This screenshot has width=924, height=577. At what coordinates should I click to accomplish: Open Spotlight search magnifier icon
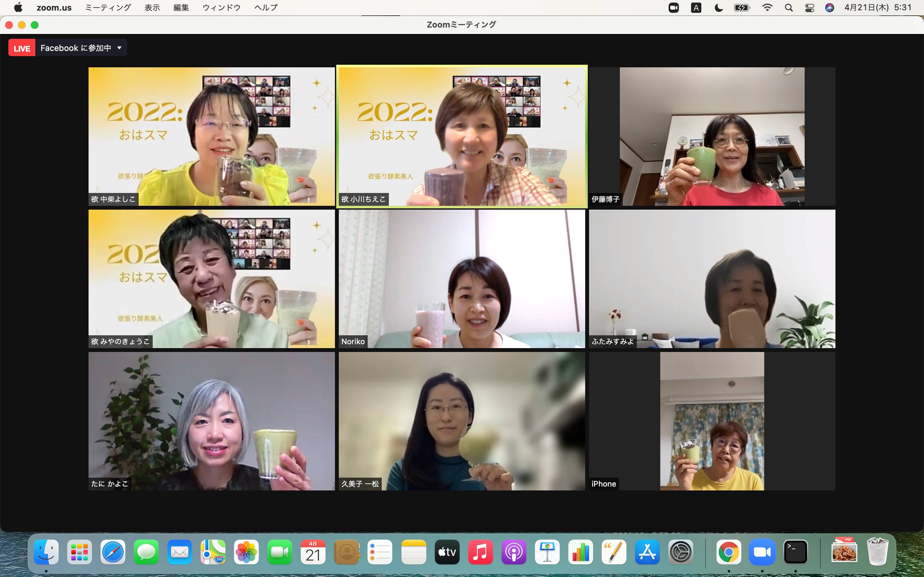(789, 8)
